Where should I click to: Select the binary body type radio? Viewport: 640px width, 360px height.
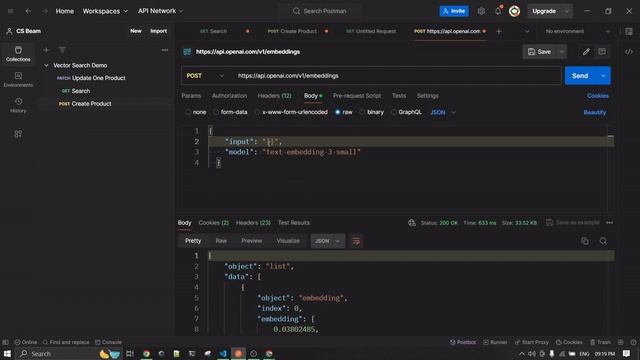click(x=362, y=112)
